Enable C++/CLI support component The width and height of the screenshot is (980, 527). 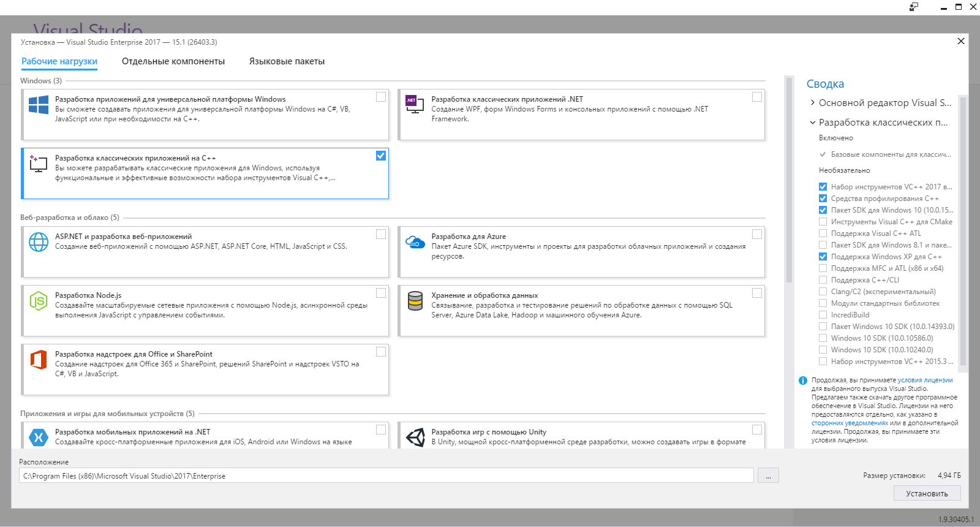point(823,280)
